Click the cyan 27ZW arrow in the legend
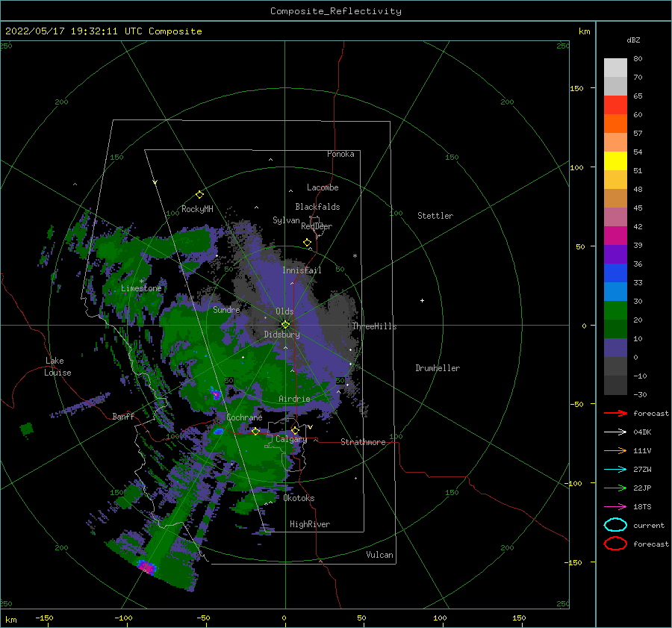This screenshot has height=628, width=672. tap(615, 470)
